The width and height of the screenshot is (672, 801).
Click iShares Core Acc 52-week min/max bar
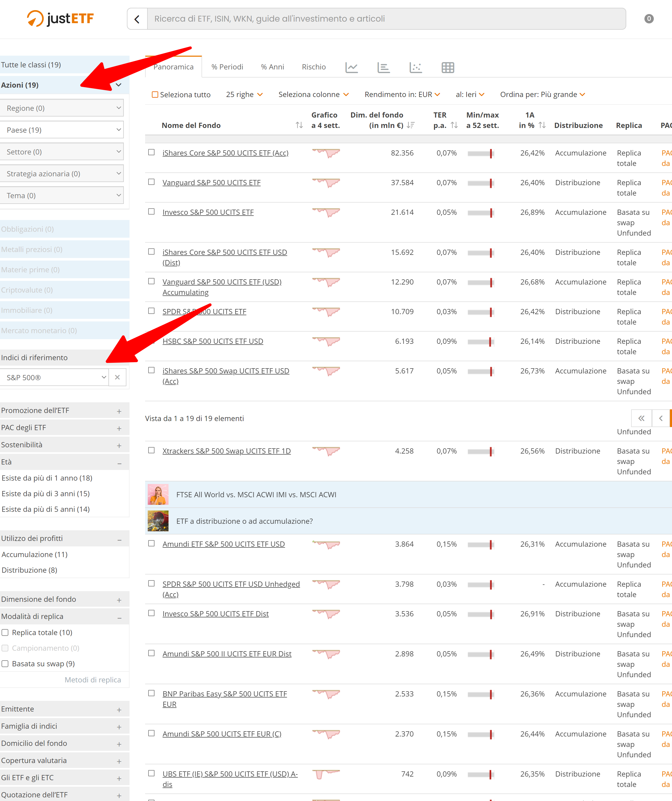point(481,153)
